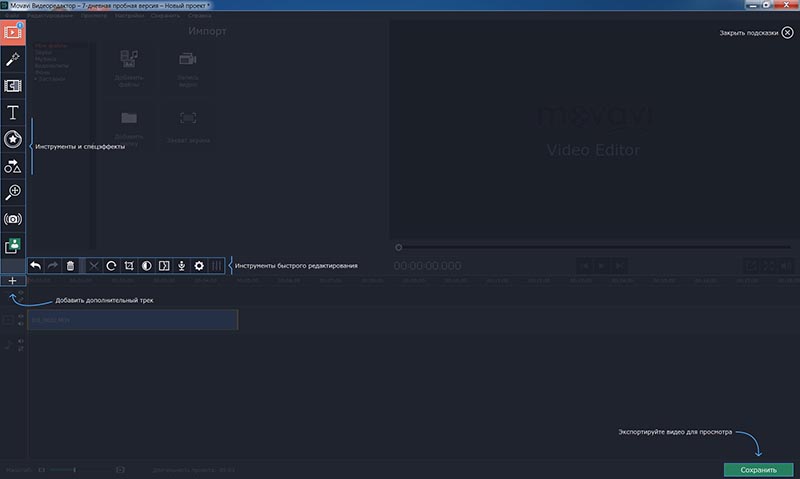Click the 00:00:00.000 timecode display
This screenshot has height=479, width=800.
click(x=428, y=266)
